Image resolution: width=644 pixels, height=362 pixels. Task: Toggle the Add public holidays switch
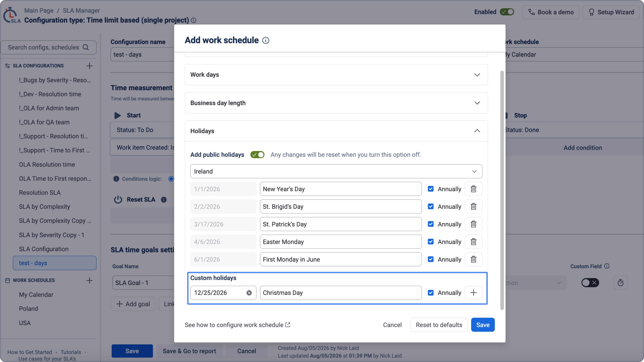click(257, 155)
